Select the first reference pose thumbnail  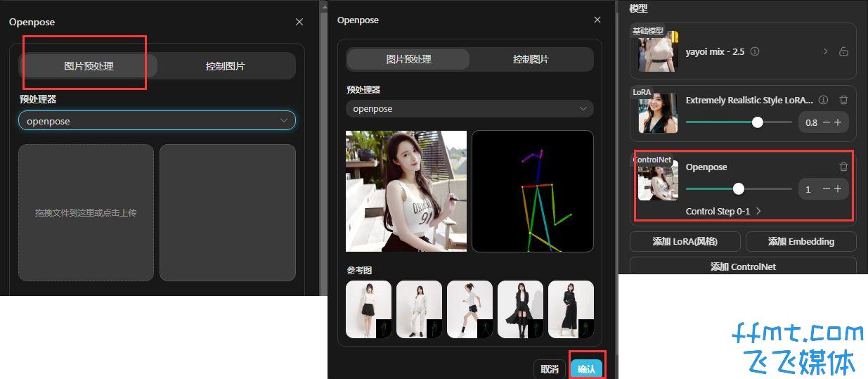pos(369,309)
